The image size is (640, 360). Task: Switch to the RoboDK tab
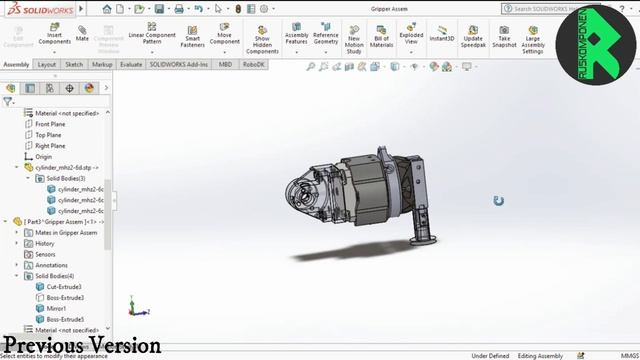[x=253, y=64]
